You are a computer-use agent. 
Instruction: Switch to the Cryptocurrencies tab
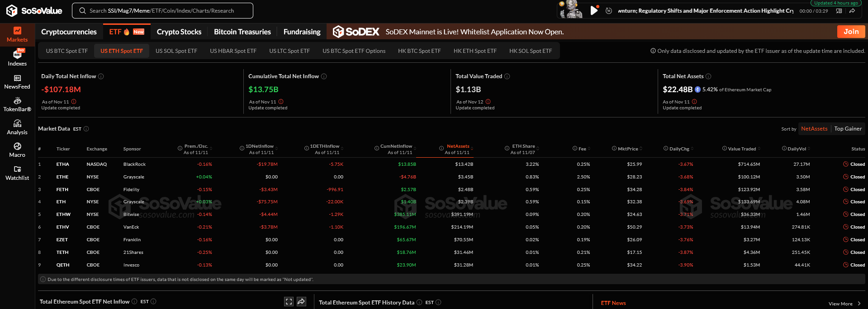click(x=69, y=32)
